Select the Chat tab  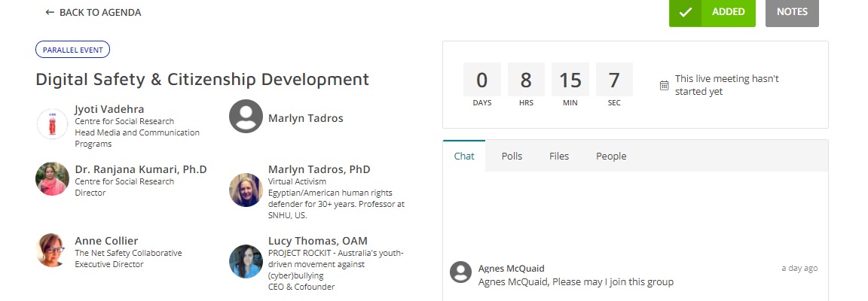click(x=464, y=156)
